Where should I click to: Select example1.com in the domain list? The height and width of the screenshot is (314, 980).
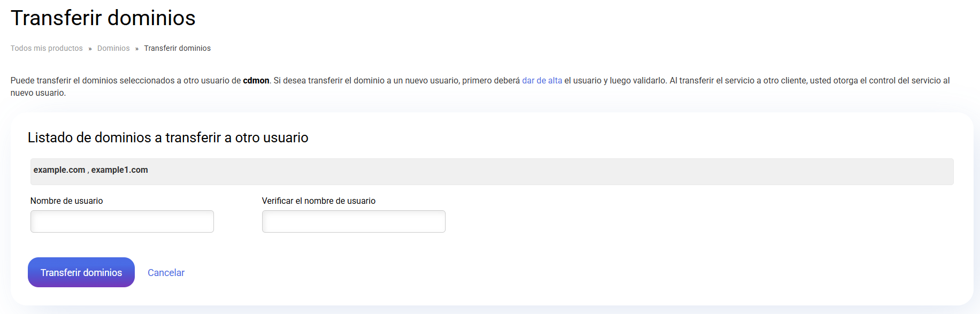119,170
